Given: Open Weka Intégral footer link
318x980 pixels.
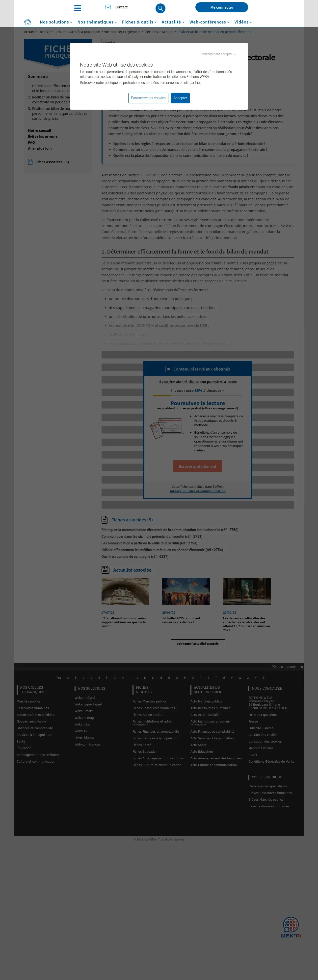Looking at the screenshot, I should [x=85, y=698].
